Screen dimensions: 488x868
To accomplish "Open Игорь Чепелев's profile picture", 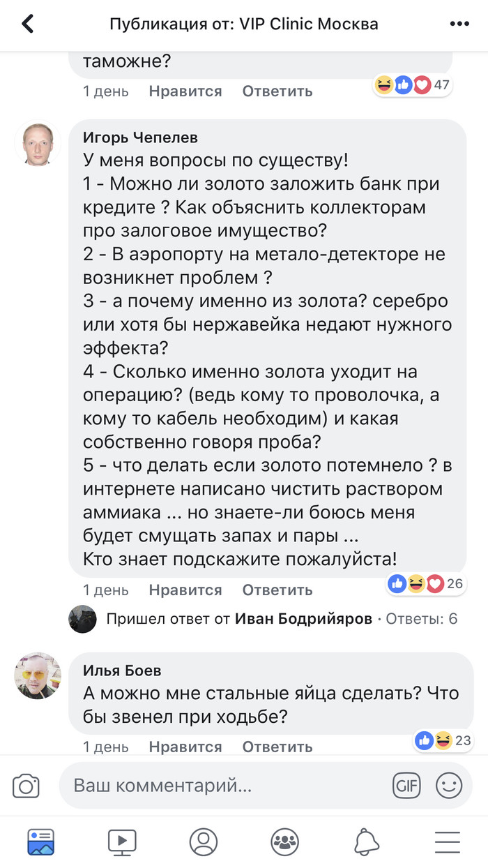I will pyautogui.click(x=37, y=144).
